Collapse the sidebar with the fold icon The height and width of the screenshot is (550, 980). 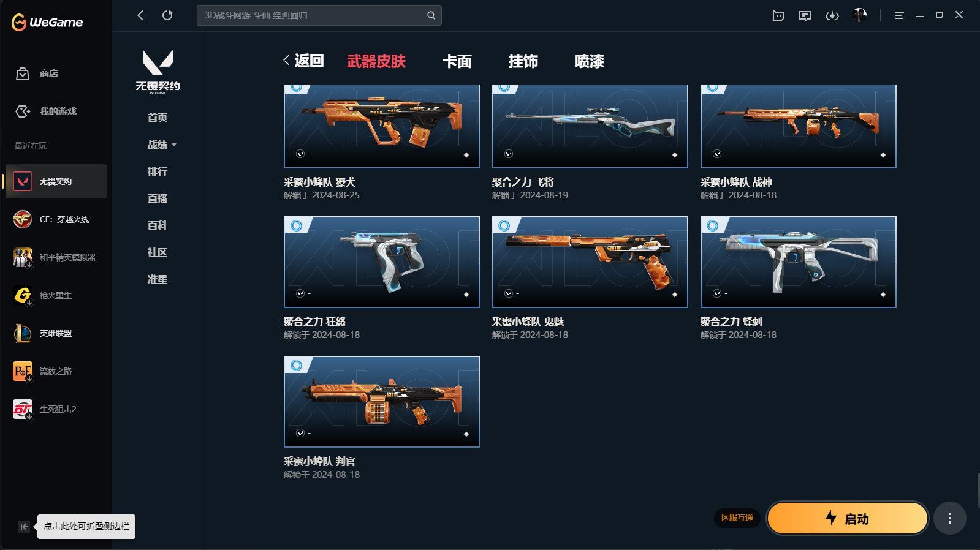tap(23, 527)
